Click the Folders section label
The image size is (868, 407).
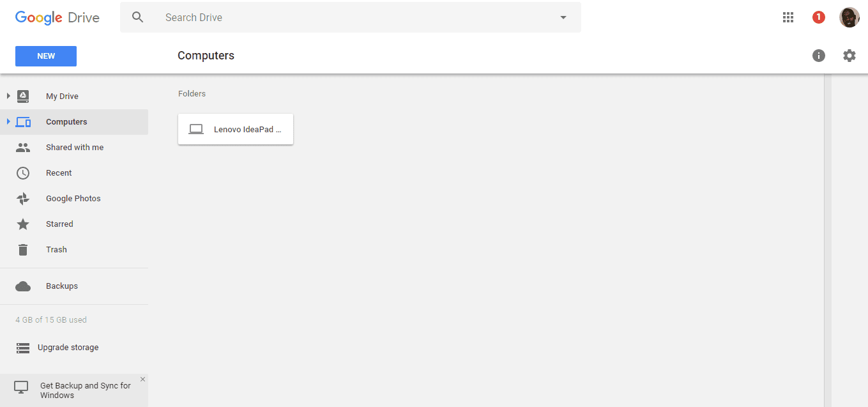tap(192, 94)
